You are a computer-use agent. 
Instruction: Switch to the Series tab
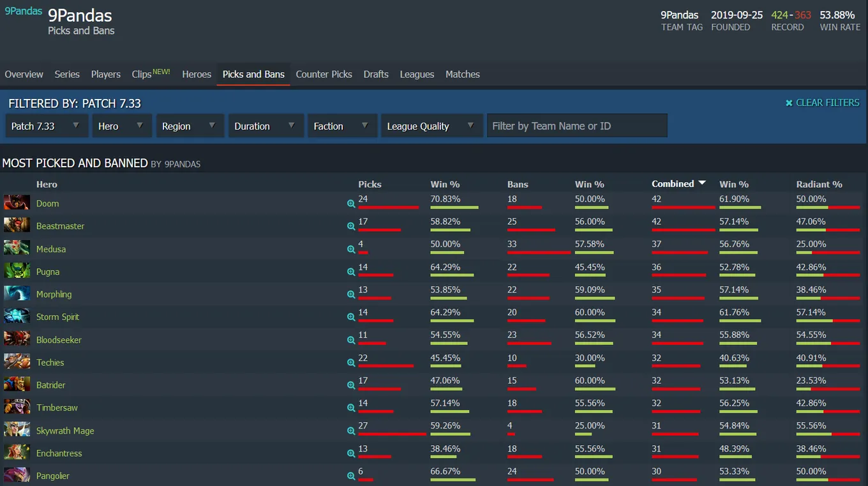[67, 74]
